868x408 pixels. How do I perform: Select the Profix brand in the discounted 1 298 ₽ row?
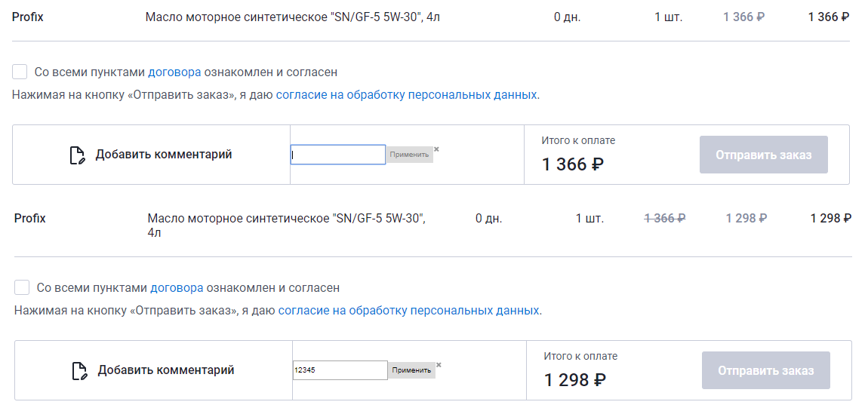(30, 219)
